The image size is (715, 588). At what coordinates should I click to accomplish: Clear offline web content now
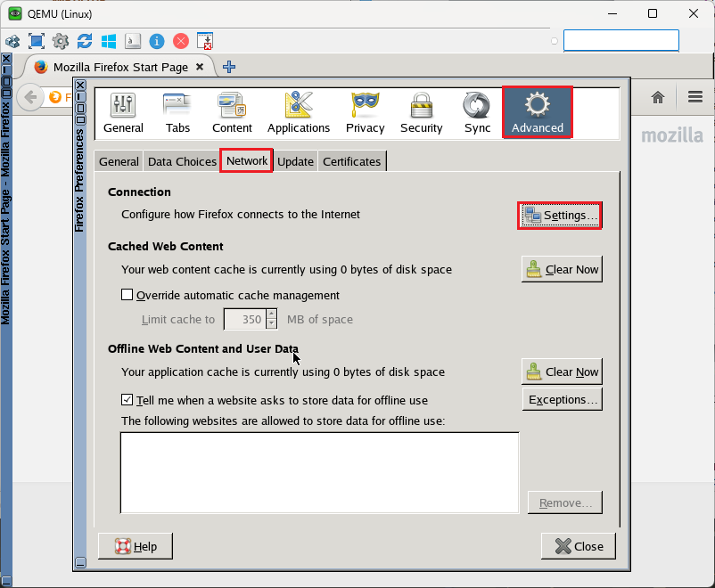tap(562, 372)
